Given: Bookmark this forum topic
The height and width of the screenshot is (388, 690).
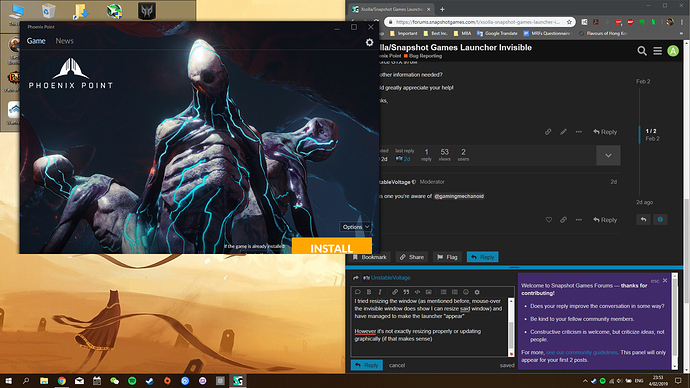Looking at the screenshot, I should 369,257.
